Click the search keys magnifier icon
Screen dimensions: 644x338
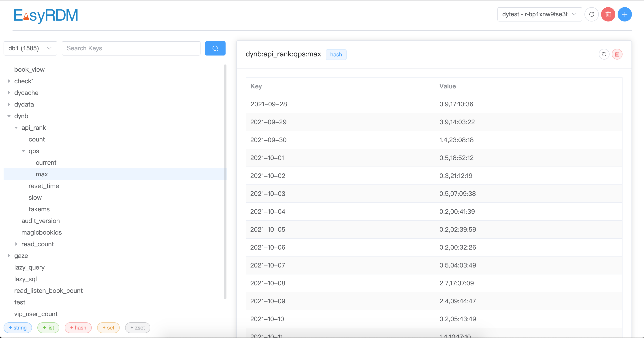pyautogui.click(x=215, y=48)
